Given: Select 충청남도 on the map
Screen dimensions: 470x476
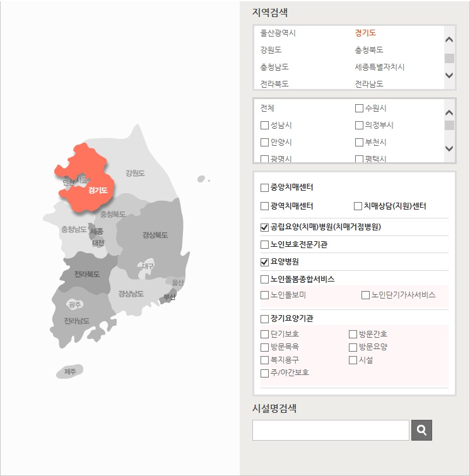Looking at the screenshot, I should (x=74, y=229).
